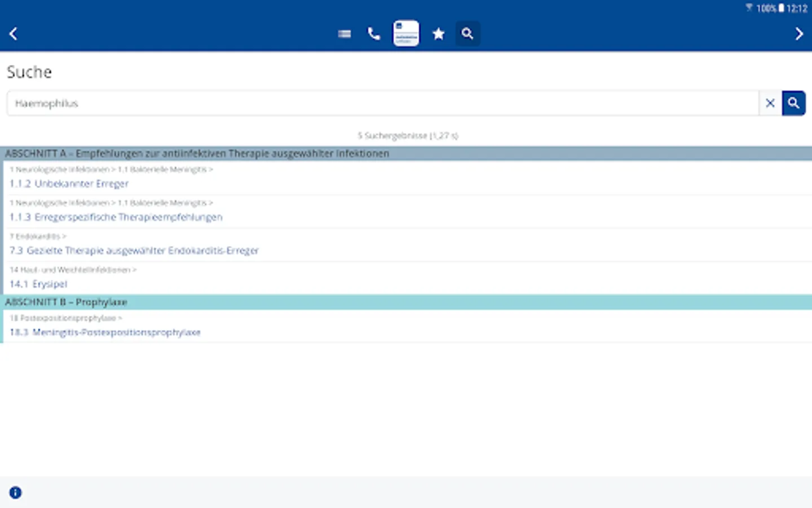Select the ABSCHNITT B – Prophylaxe header

tap(406, 302)
